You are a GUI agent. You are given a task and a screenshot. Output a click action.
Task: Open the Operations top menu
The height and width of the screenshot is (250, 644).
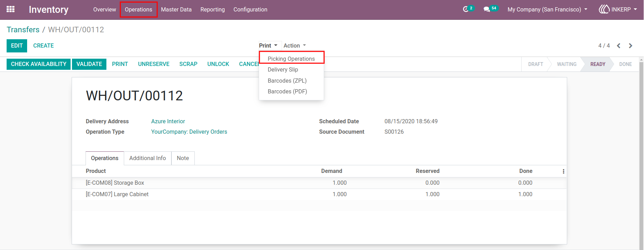click(x=138, y=9)
